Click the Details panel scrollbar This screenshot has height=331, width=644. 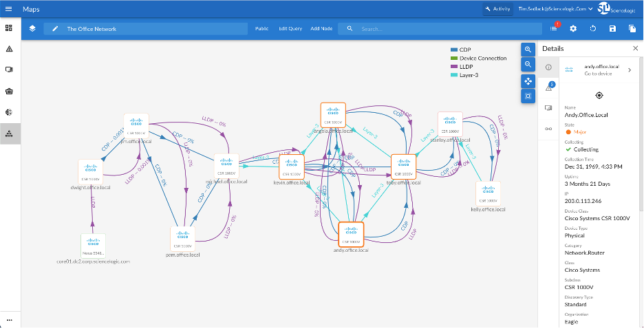642,136
